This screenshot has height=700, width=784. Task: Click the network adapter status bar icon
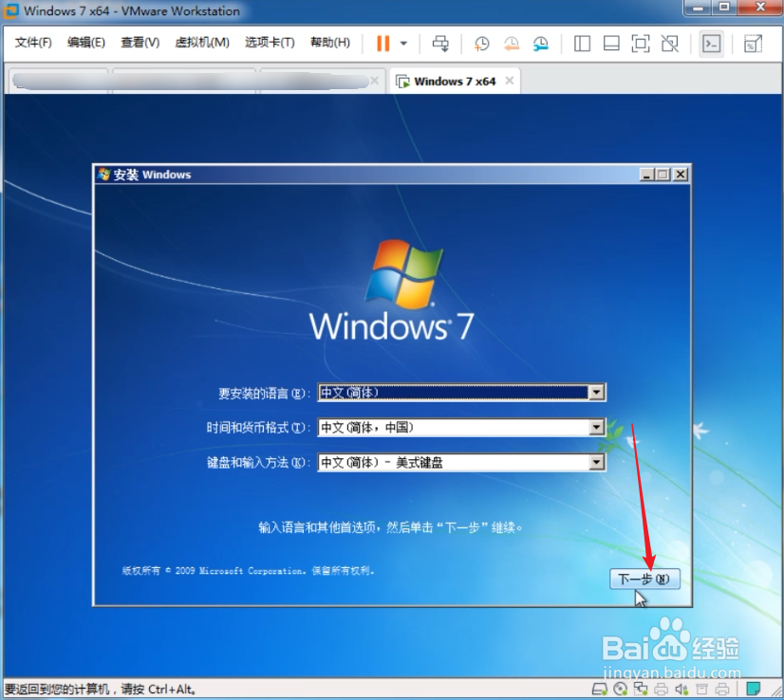[x=642, y=689]
